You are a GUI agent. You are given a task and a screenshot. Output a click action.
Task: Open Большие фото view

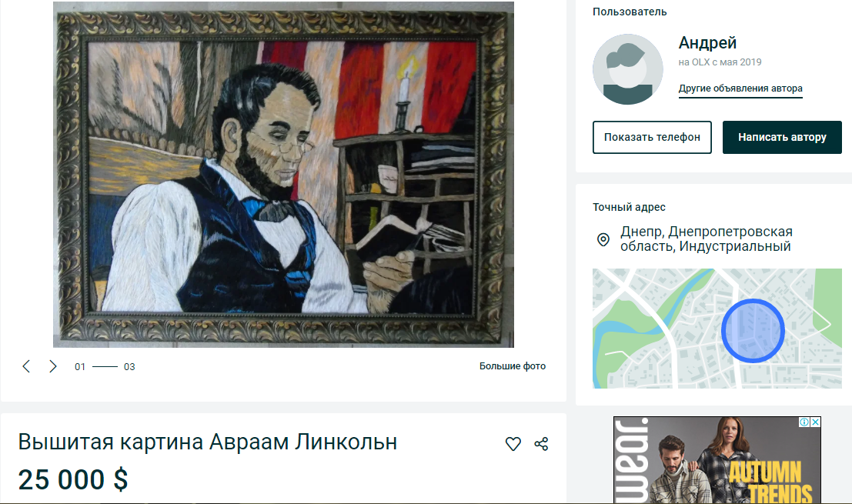pos(513,366)
